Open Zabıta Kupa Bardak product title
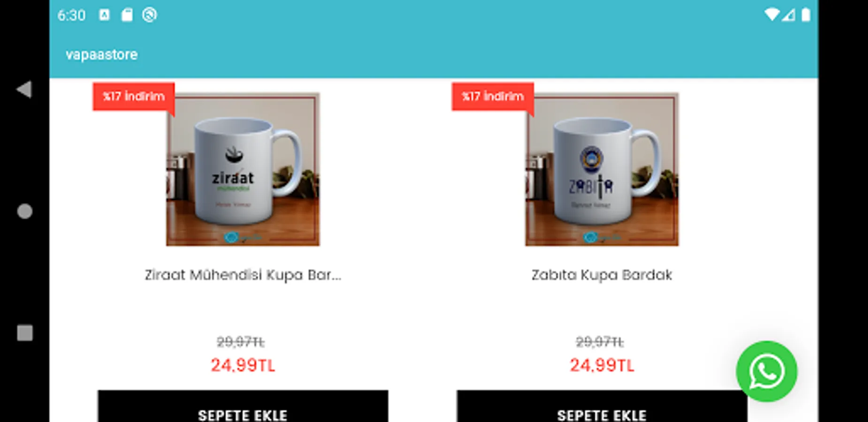Screen dimensions: 868x422 point(602,275)
